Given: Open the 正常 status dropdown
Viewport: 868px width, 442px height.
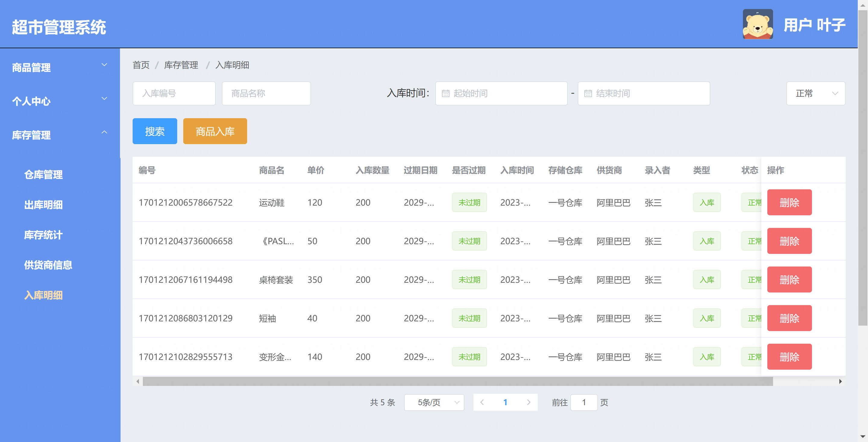Looking at the screenshot, I should point(816,93).
